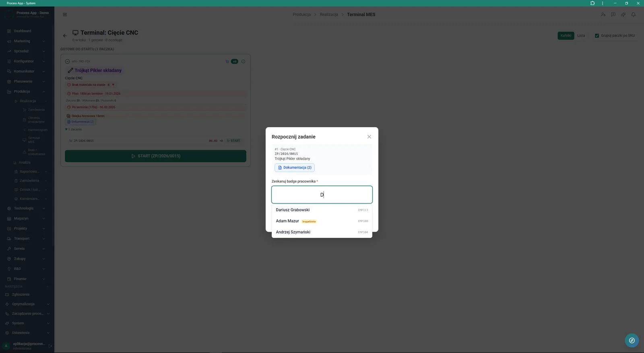Collapse Realizacja subsection

tap(31, 101)
